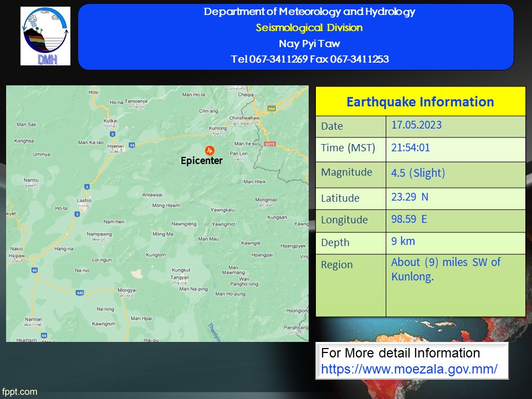The width and height of the screenshot is (532, 399).
Task: Click the date value 17.05.2023
Action: pyautogui.click(x=417, y=125)
